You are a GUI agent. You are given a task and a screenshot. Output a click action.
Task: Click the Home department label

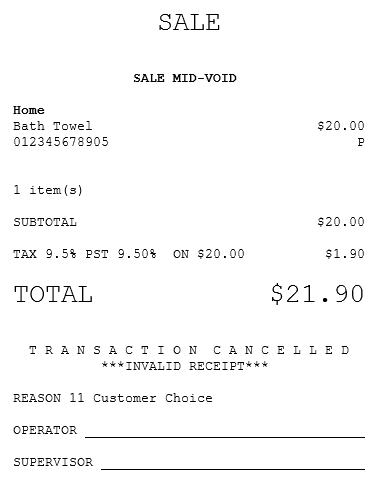[x=29, y=110]
